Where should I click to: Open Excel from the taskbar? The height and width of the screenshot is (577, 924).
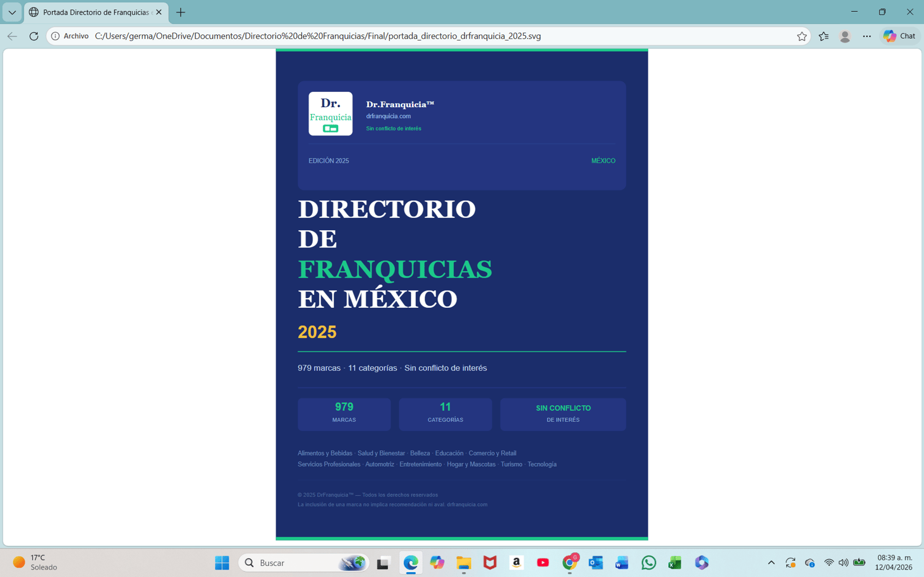point(675,563)
